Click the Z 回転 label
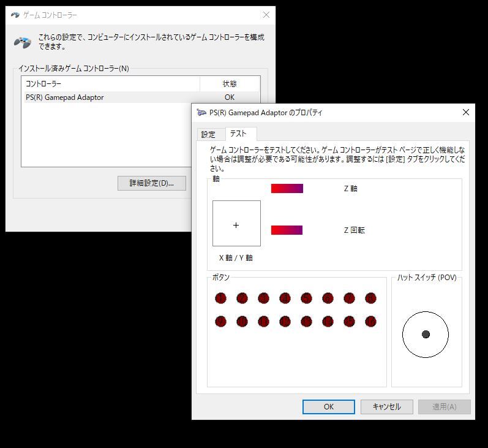 coord(354,230)
